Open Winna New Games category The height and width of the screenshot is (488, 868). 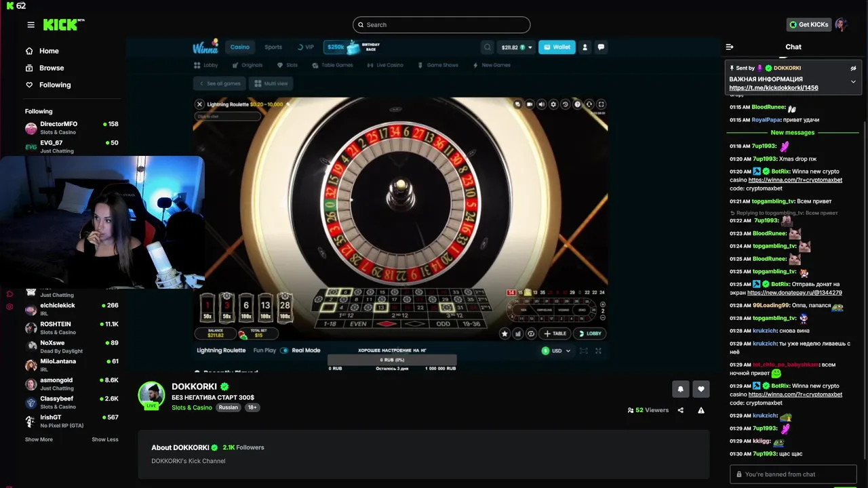(491, 65)
